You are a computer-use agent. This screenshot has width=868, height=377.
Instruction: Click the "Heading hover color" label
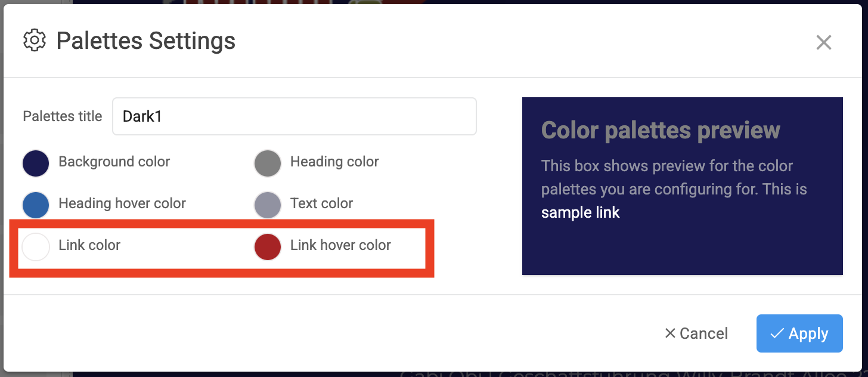point(122,203)
